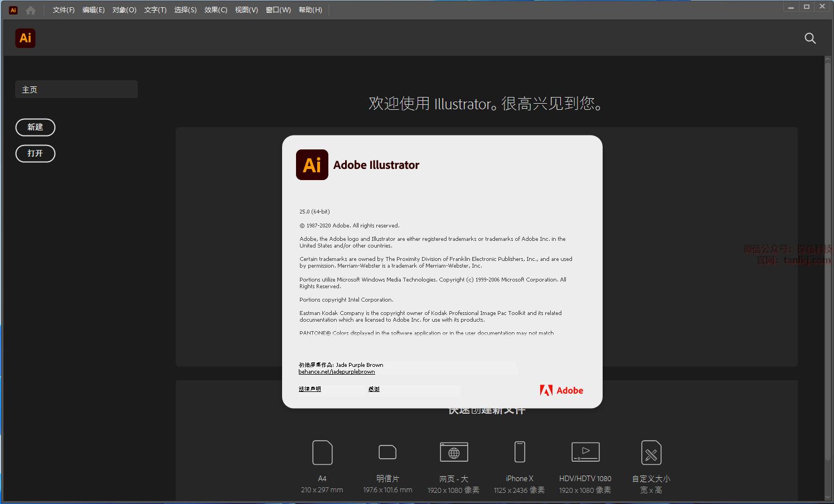Click the 打开 button
Image resolution: width=834 pixels, height=504 pixels.
pos(35,153)
